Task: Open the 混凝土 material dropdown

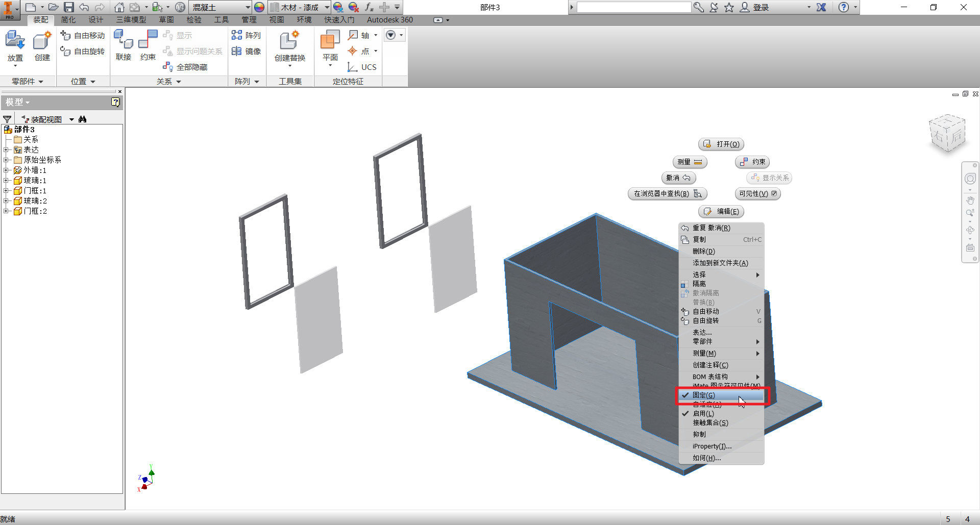Action: (x=248, y=7)
